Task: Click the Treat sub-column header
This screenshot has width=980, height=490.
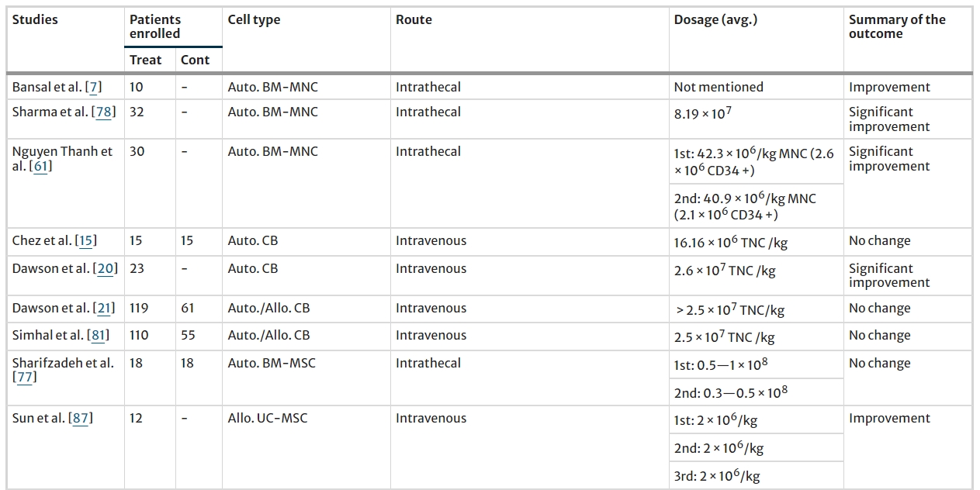Action: pos(146,60)
